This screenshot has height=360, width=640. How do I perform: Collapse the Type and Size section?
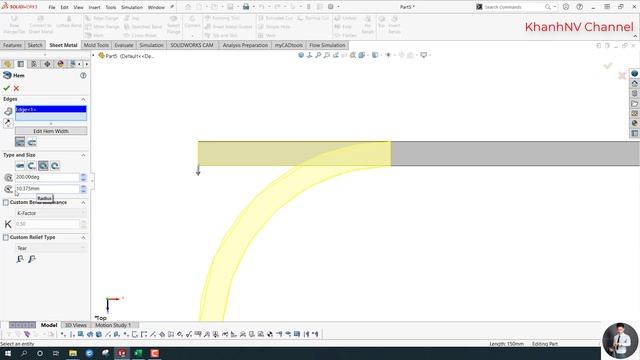[x=83, y=155]
